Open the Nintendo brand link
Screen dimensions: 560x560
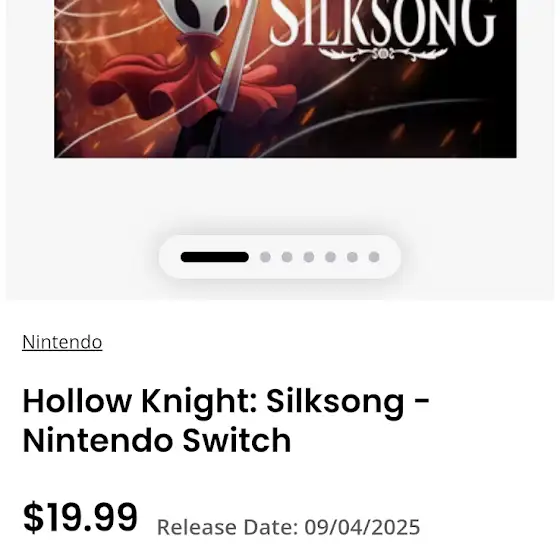click(62, 342)
